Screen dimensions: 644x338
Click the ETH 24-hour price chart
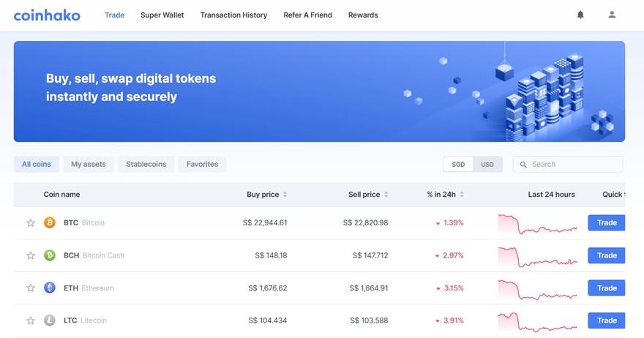pyautogui.click(x=538, y=289)
